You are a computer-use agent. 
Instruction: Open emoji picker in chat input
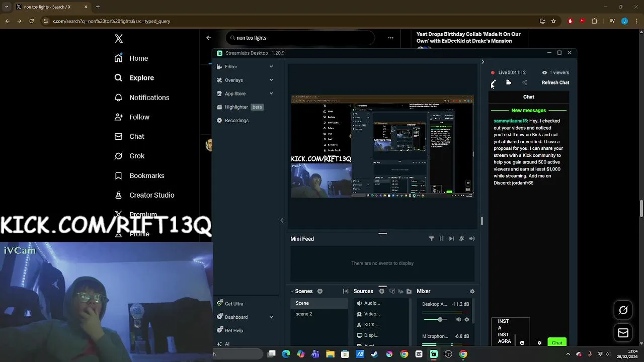tap(522, 343)
